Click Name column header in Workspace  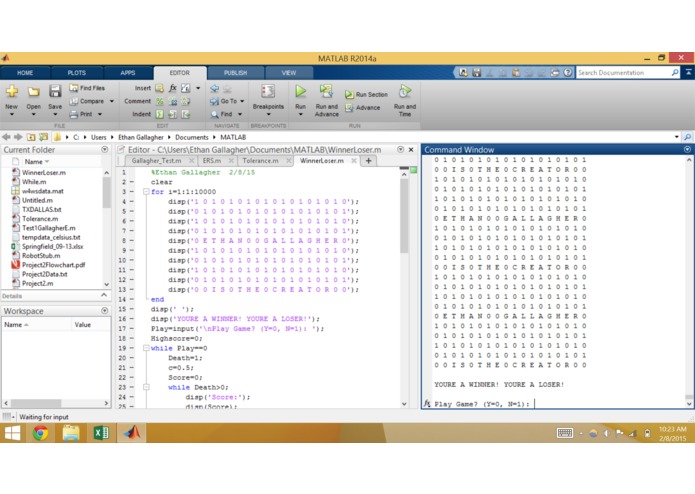click(16, 325)
